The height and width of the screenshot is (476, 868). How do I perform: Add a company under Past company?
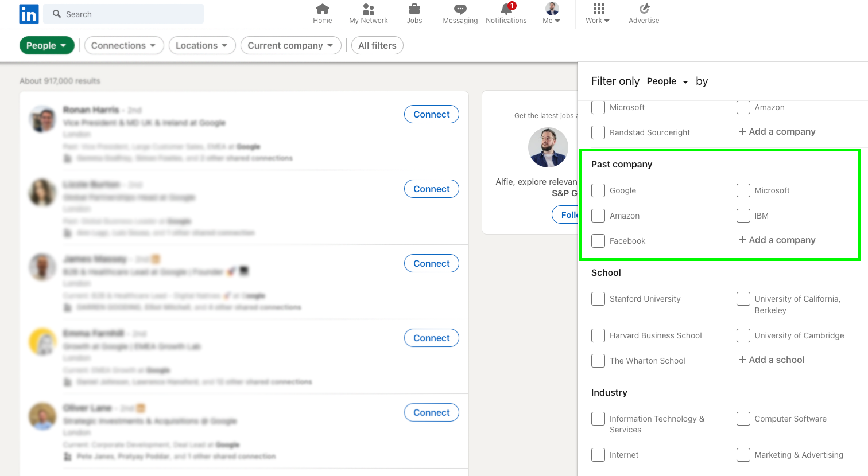click(x=776, y=240)
